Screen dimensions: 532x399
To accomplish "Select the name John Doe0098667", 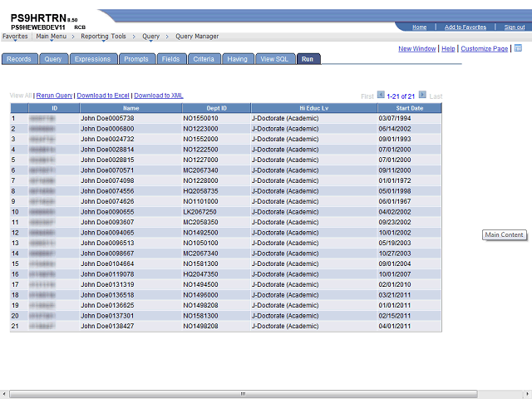I will pyautogui.click(x=107, y=254).
